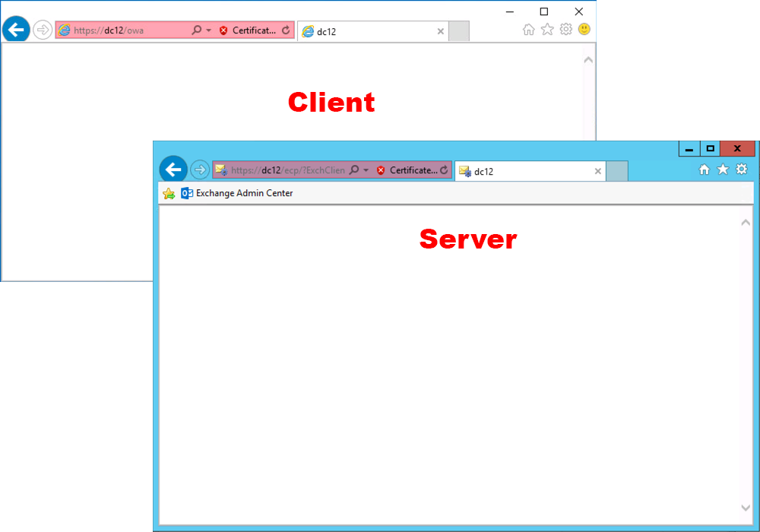Click forward arrow in Server browser window
Image resolution: width=760 pixels, height=532 pixels.
[200, 169]
